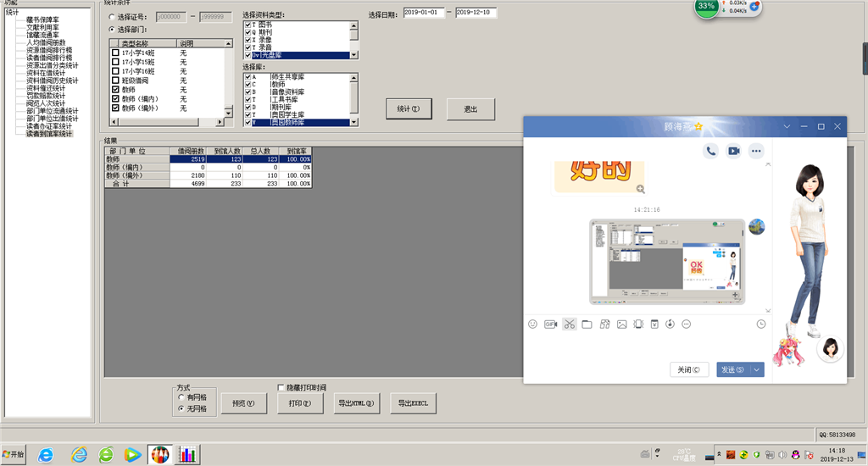The image size is (868, 466).
Task: Click the 统计(T) button
Action: tap(409, 109)
